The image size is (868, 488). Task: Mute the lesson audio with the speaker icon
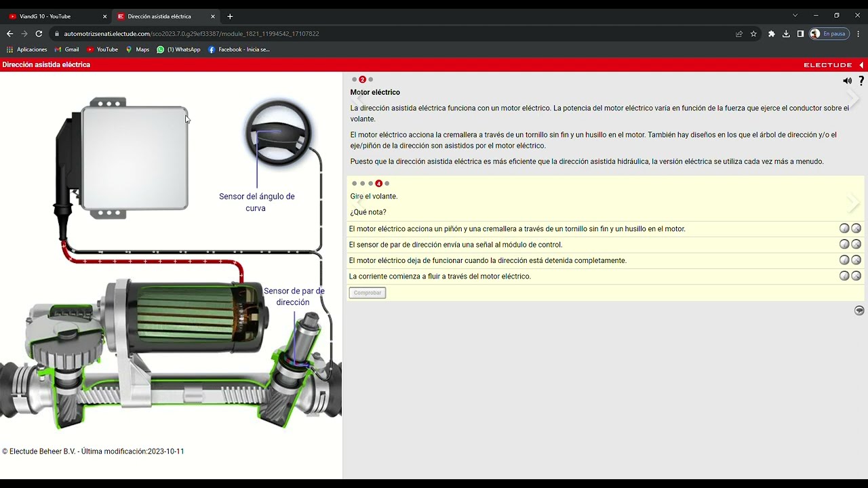coord(847,81)
